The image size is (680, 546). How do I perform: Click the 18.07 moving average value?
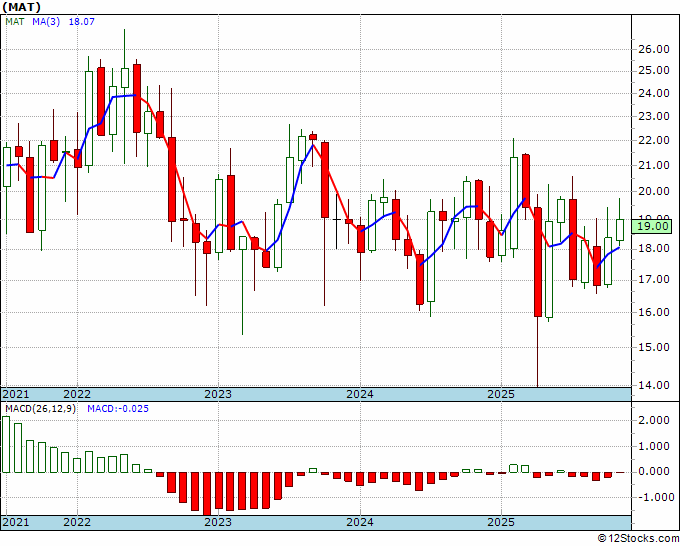pyautogui.click(x=82, y=21)
